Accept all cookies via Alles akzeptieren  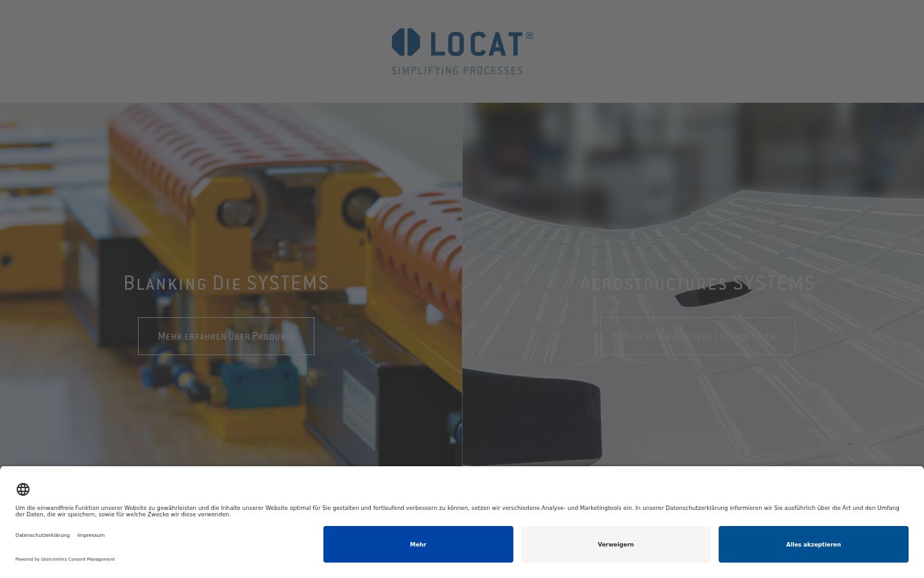(814, 545)
